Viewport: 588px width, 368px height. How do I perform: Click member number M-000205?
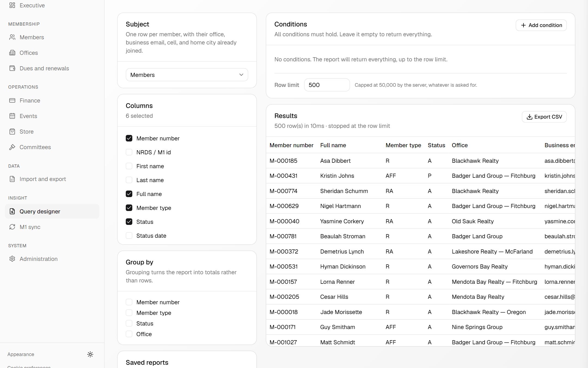coord(284,297)
